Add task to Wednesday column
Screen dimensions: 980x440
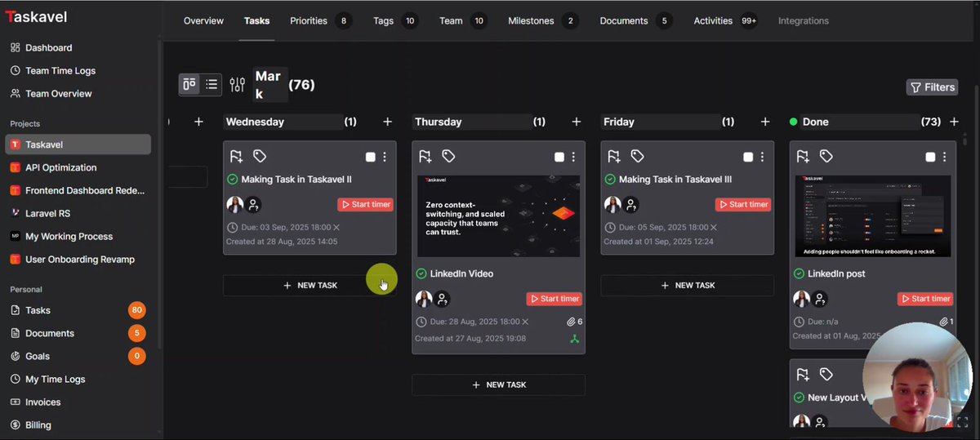(x=388, y=122)
